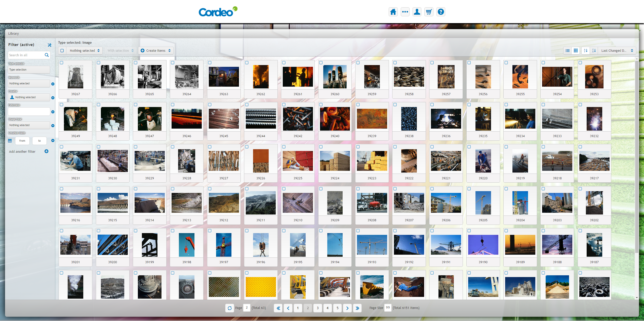Open the Last Changed sort dropdown
This screenshot has width=644, height=321.
tap(617, 50)
